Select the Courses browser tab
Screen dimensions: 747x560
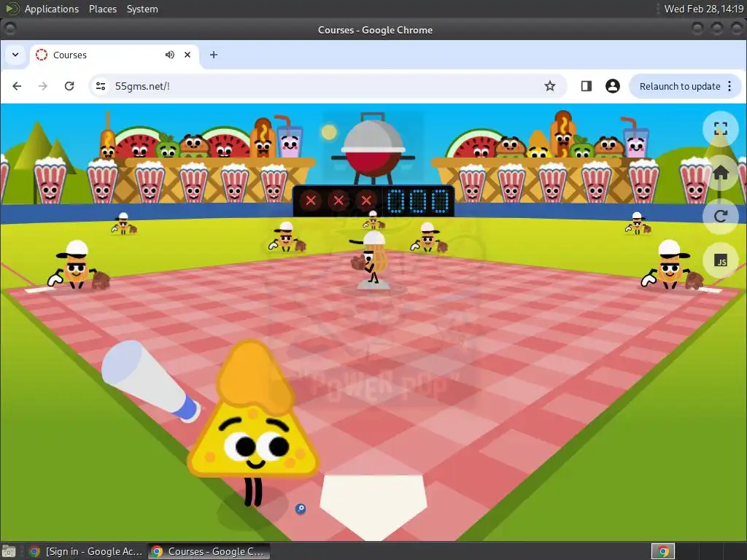coord(115,55)
